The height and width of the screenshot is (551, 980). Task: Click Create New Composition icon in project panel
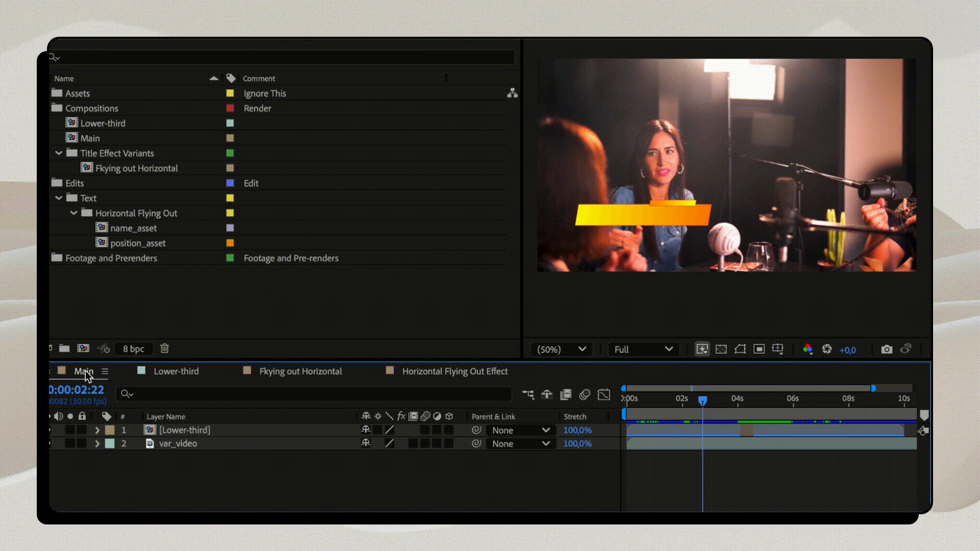click(83, 348)
